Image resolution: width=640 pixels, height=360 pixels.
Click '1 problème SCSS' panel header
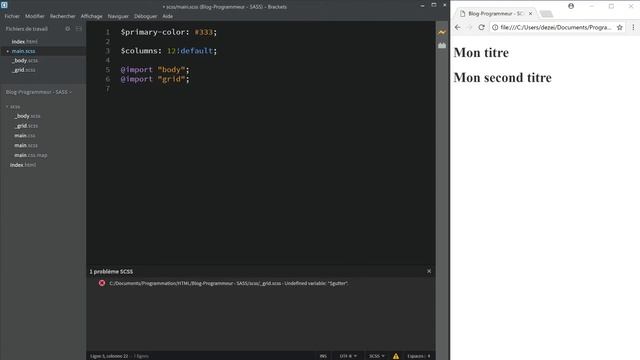(x=111, y=271)
